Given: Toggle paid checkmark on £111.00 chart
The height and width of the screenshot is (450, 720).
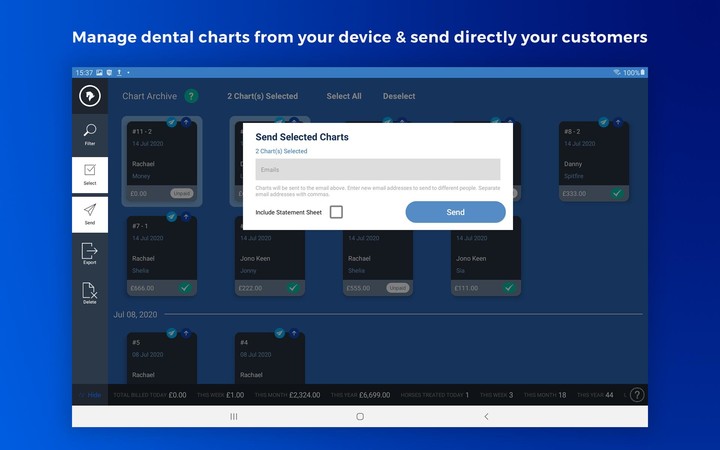Looking at the screenshot, I should [x=509, y=288].
